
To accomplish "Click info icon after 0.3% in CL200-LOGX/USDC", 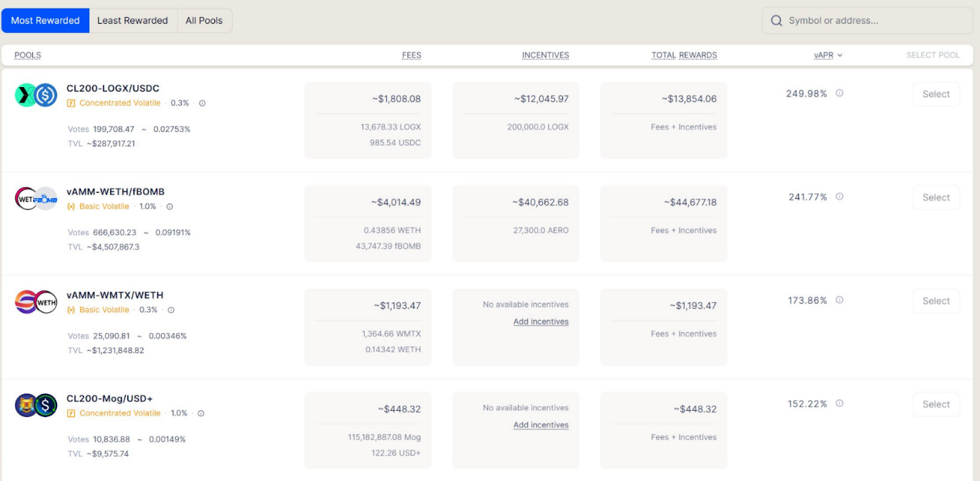I will [x=203, y=103].
